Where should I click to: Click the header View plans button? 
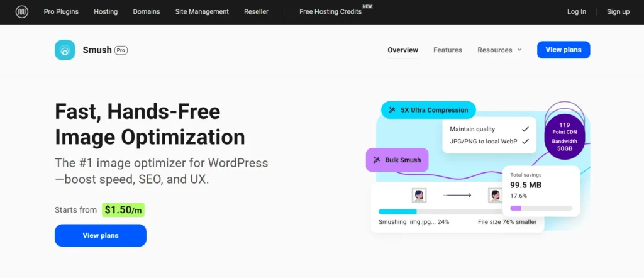point(563,50)
